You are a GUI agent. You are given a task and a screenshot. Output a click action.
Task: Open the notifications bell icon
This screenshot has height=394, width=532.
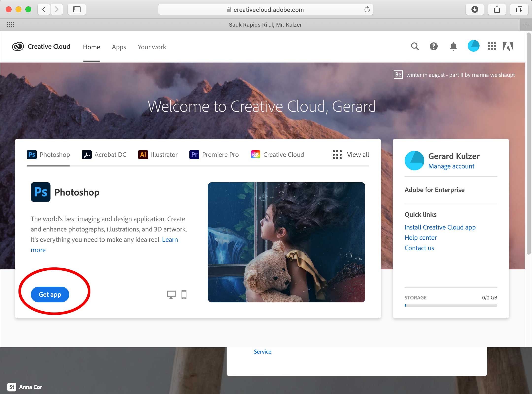(453, 47)
